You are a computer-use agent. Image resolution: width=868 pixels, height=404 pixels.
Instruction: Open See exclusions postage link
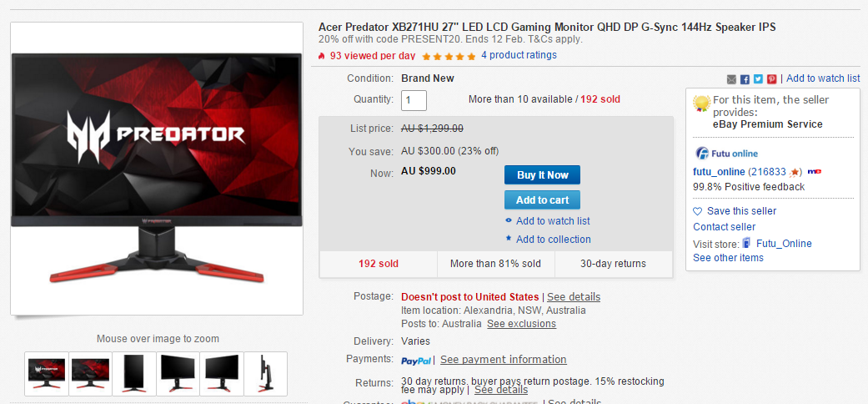click(521, 324)
